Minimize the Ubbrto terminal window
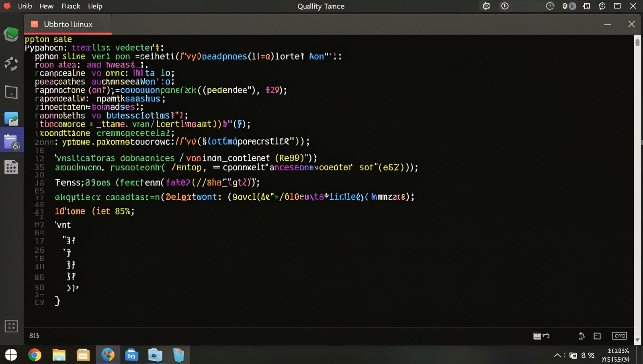Screen dimensions: 643x364 pos(608,25)
